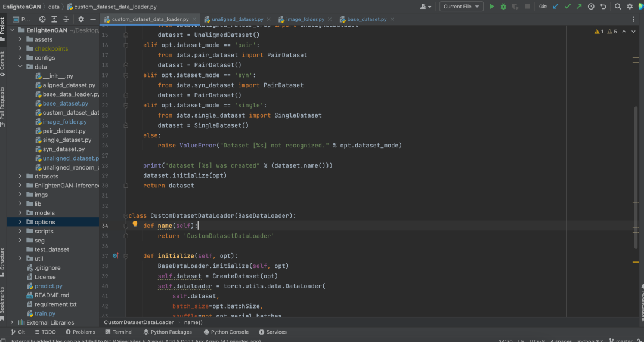Jump to next highlighted error arrow
Image resolution: width=644 pixels, height=342 pixels.
point(634,32)
